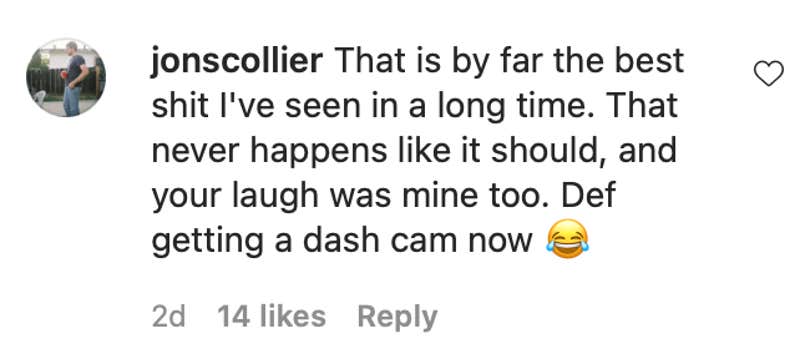Click the phrase 'never happens'
Screen dimensions: 800x364
point(269,152)
